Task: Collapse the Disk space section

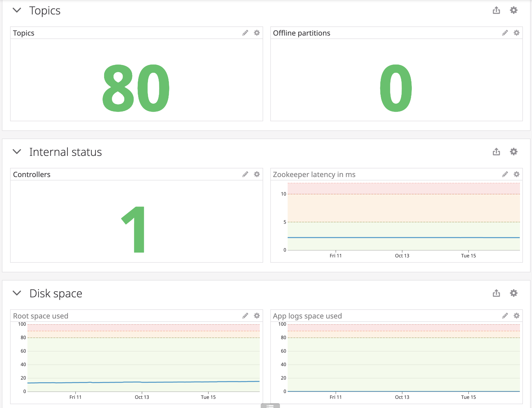Action: click(x=17, y=293)
